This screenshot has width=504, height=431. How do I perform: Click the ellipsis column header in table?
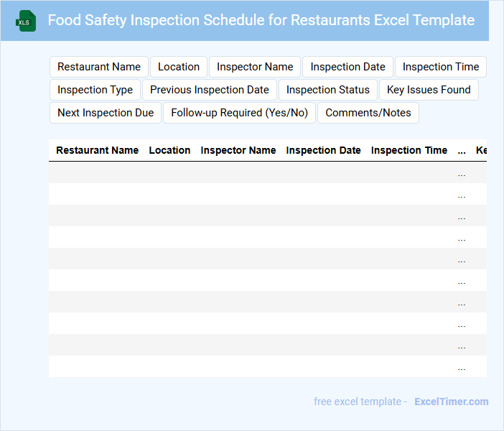pos(462,150)
